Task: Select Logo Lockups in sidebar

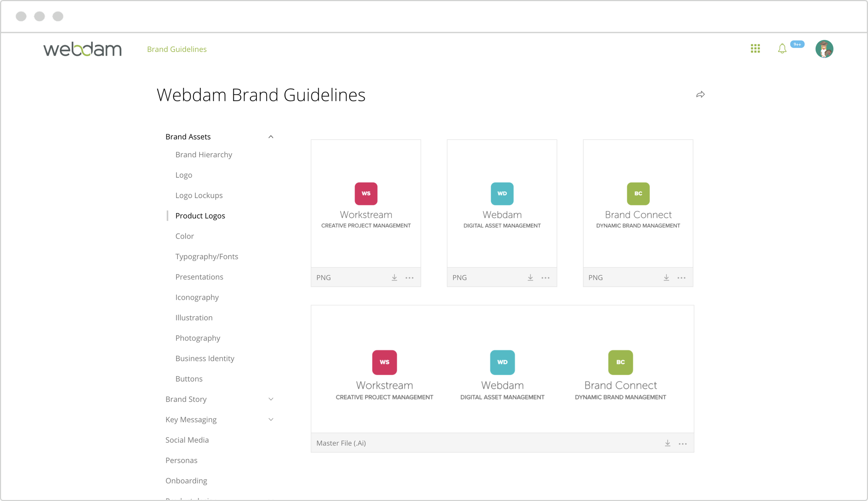Action: click(x=199, y=195)
